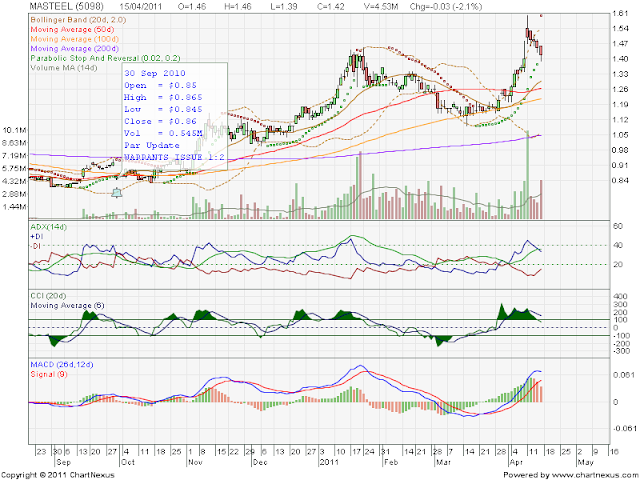Viewport: 640px width, 480px height.
Task: Click the 400 label on CCI axis
Action: [x=621, y=296]
